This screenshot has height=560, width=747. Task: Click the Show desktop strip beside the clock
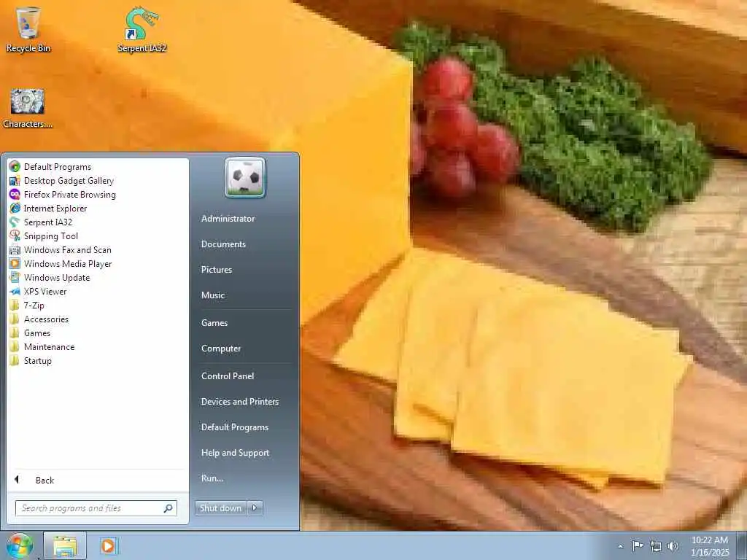(742, 545)
